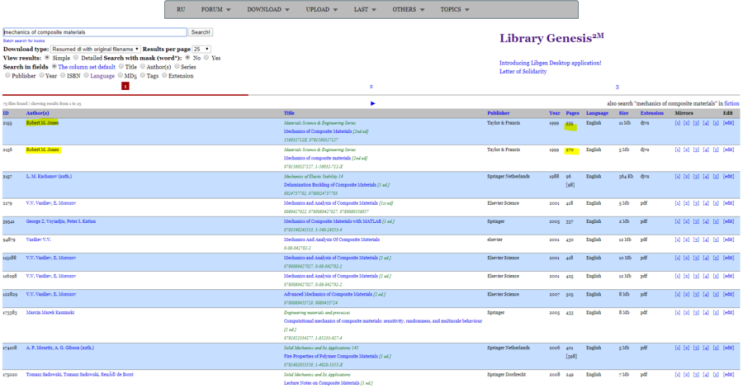
Task: Open the OTHERS menu
Action: [x=408, y=9]
